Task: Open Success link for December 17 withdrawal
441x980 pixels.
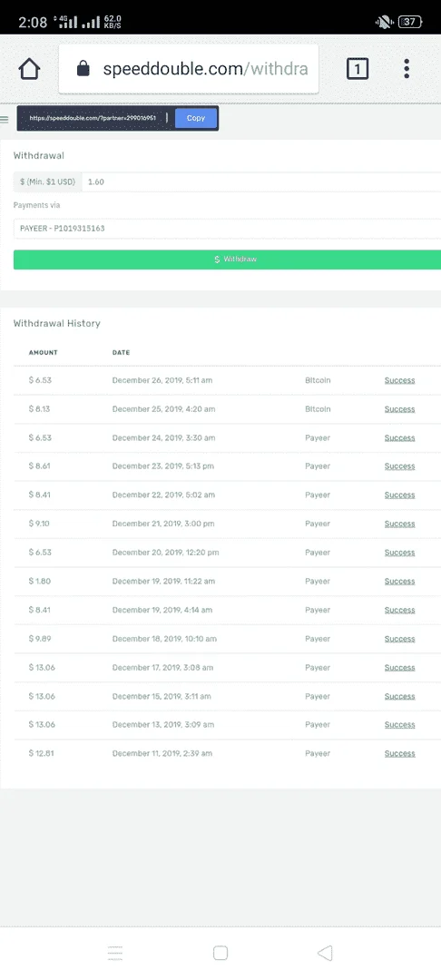Action: [x=400, y=668]
